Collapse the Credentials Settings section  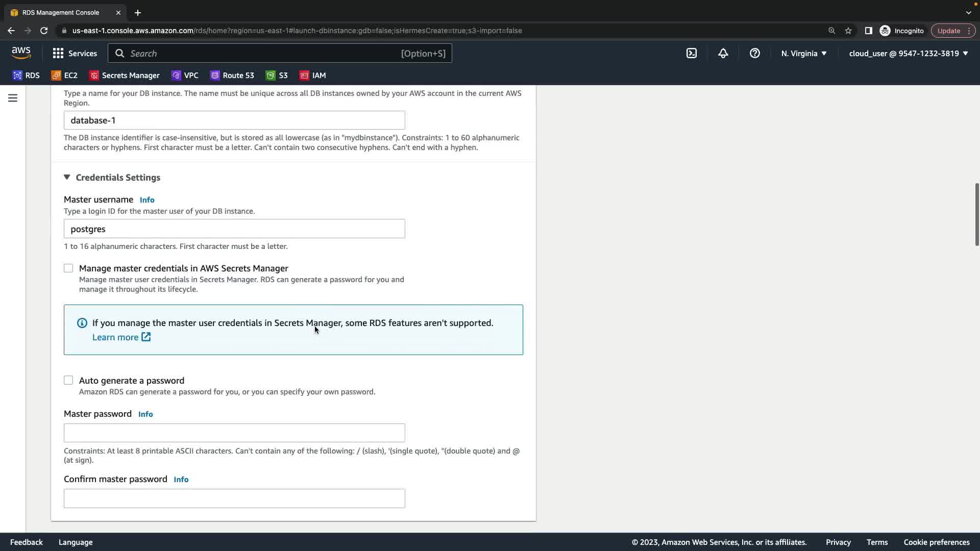pos(67,177)
